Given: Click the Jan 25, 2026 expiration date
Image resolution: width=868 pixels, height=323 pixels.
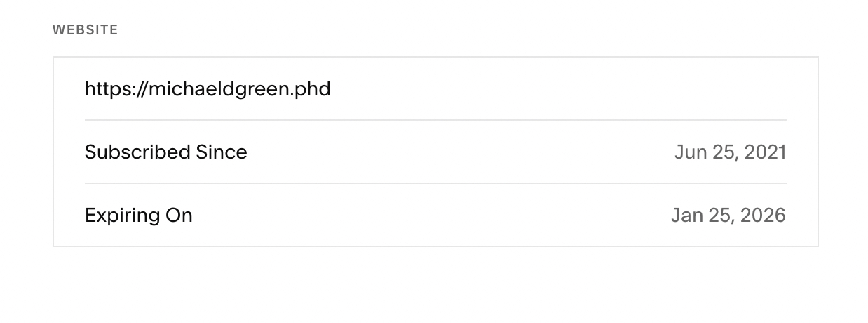Looking at the screenshot, I should tap(728, 216).
